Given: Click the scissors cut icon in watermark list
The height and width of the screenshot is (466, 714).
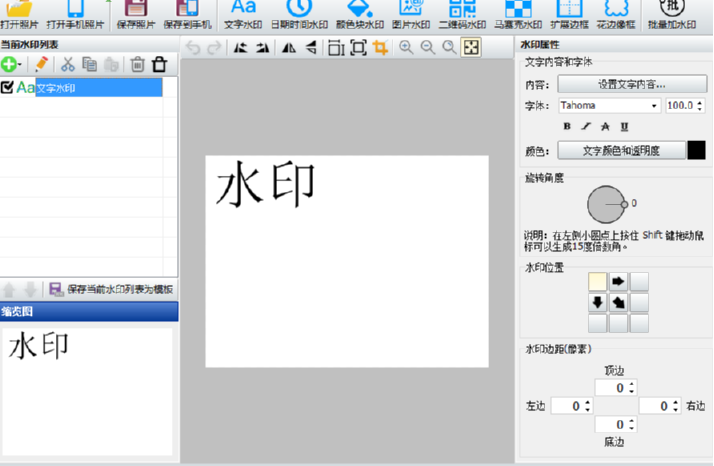Looking at the screenshot, I should click(68, 64).
